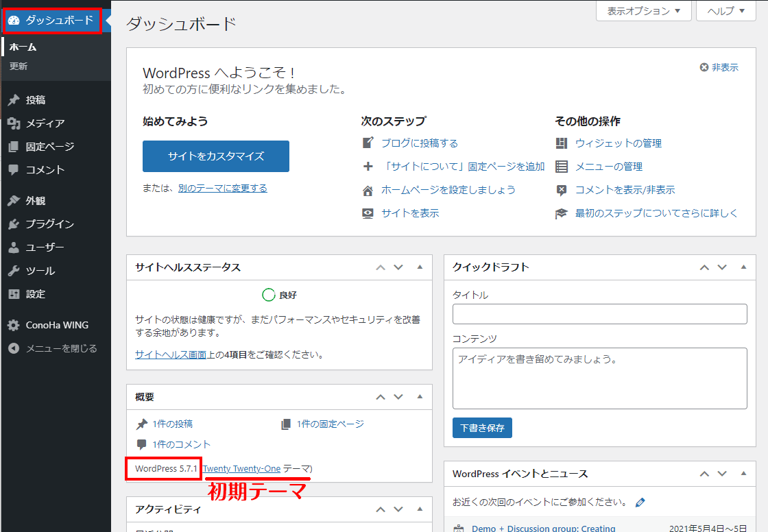
Task: Open the プラグイン menu
Action: click(x=56, y=224)
